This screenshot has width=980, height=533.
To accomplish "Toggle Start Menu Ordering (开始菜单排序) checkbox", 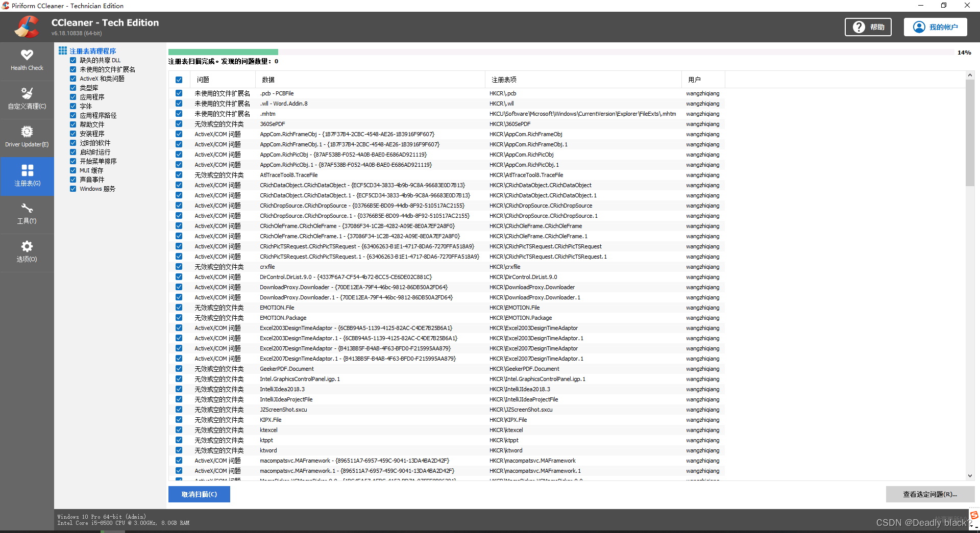I will tap(73, 161).
